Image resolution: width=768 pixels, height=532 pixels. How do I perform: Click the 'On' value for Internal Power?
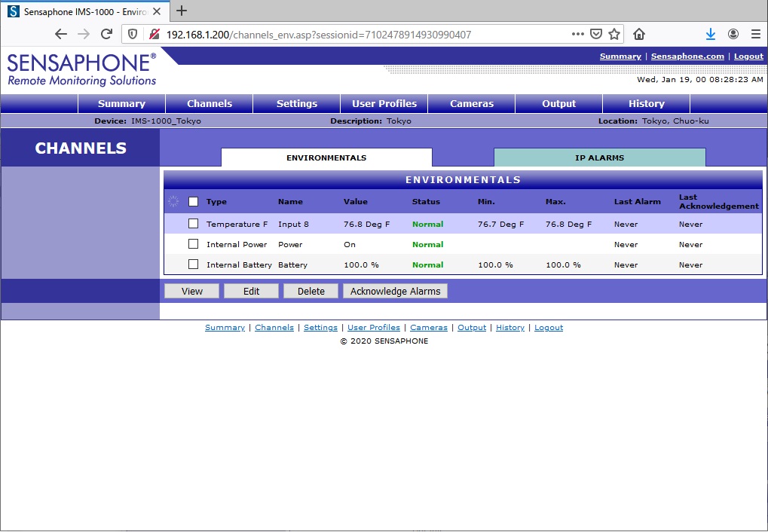pos(350,244)
